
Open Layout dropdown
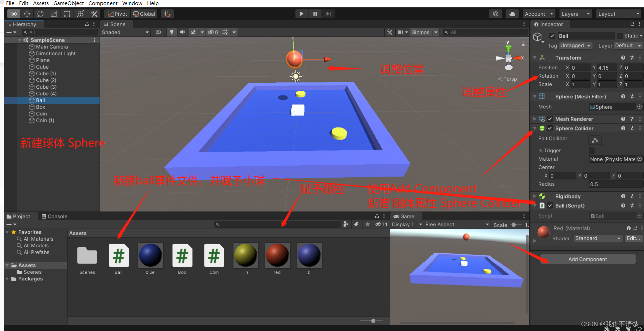point(619,14)
